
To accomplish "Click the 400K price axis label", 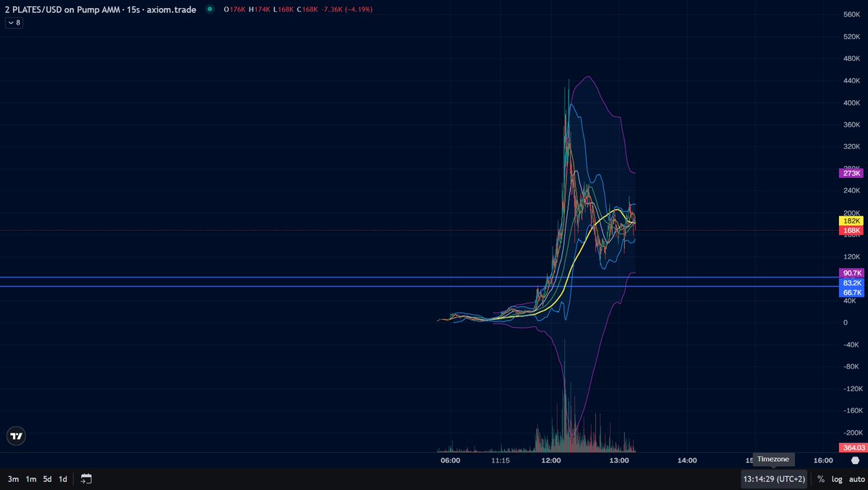I will [851, 103].
